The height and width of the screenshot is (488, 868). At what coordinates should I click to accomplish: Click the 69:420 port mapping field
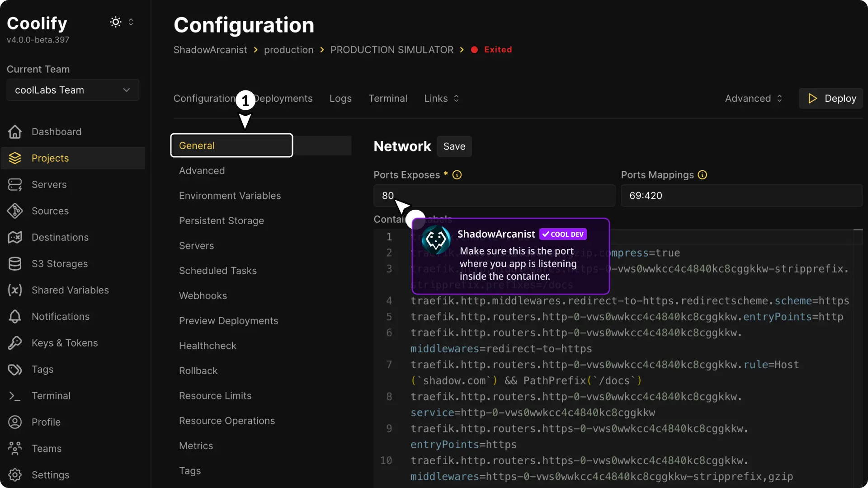tap(741, 196)
